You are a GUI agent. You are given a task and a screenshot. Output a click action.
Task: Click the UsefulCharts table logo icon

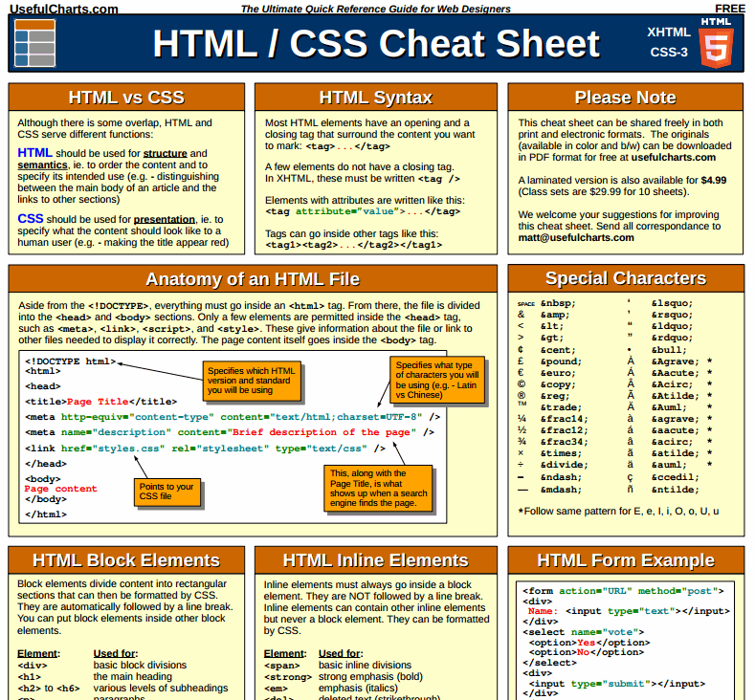pos(34,43)
